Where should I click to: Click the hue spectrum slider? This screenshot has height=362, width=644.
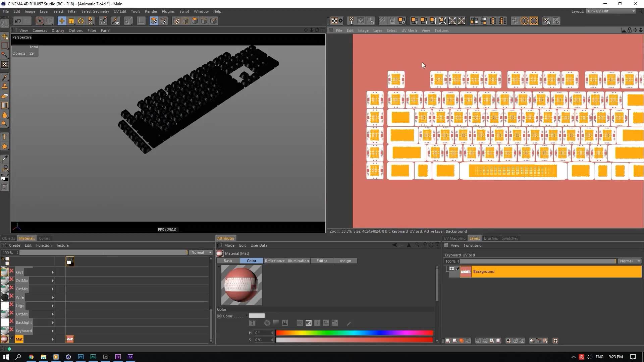click(x=354, y=333)
